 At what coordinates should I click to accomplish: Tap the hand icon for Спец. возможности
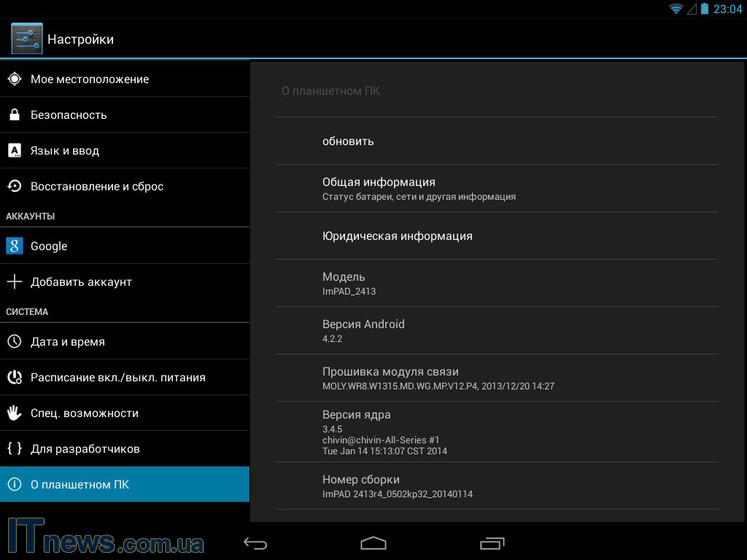[x=14, y=413]
